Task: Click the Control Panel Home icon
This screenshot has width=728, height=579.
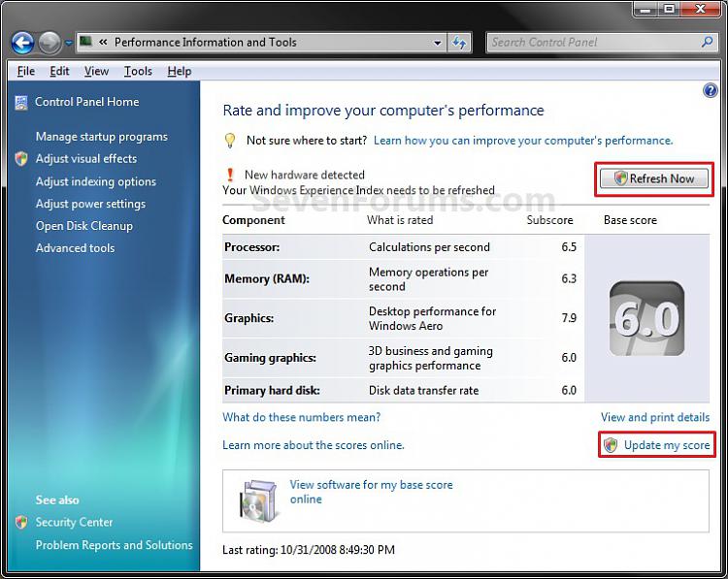Action: point(21,103)
